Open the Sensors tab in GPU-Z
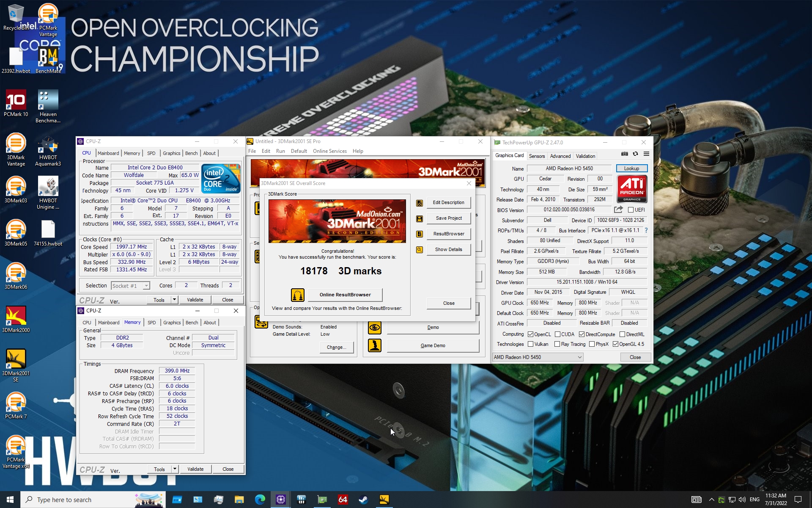812x508 pixels. click(x=537, y=156)
